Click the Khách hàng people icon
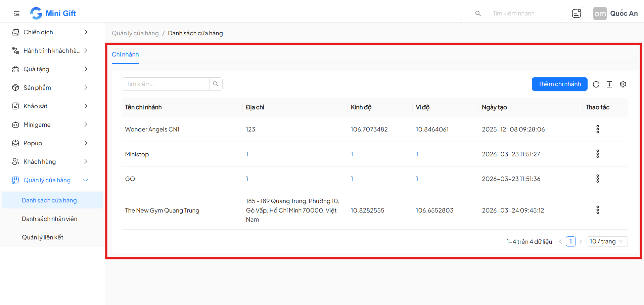The image size is (644, 305). tap(15, 162)
